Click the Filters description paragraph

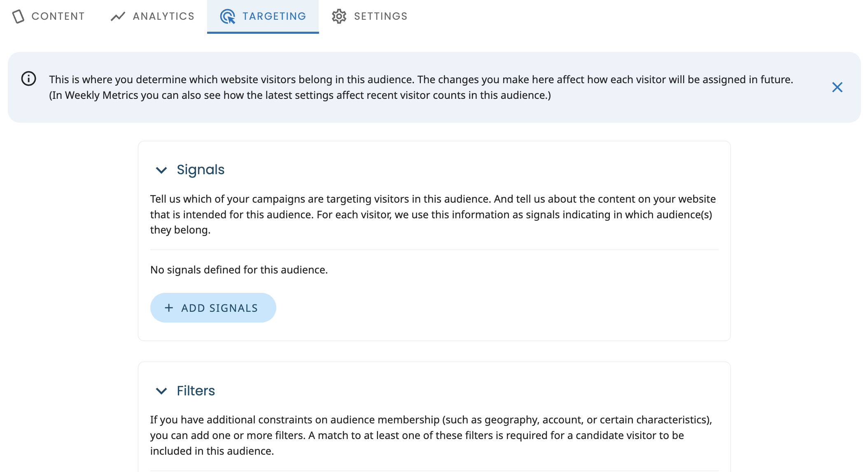pyautogui.click(x=431, y=435)
